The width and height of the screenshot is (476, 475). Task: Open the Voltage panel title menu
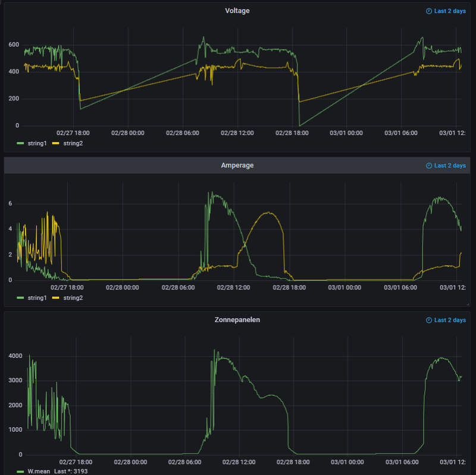coord(237,11)
